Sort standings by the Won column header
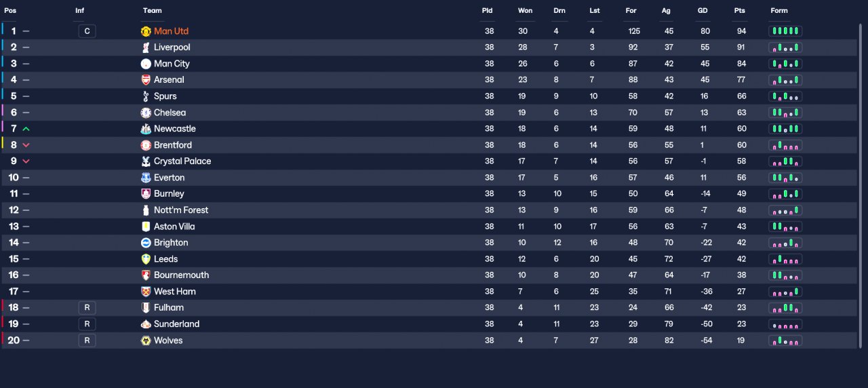This screenshot has height=388, width=868. (525, 11)
